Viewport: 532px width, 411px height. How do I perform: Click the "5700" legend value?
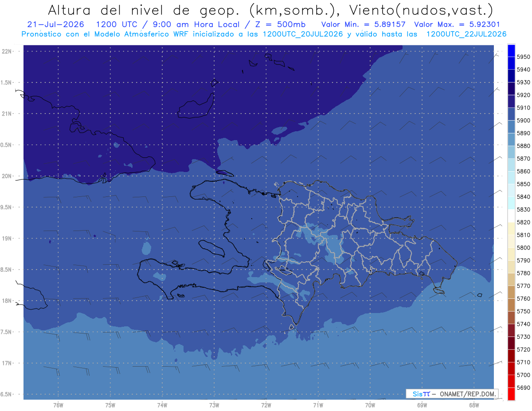[x=524, y=375]
